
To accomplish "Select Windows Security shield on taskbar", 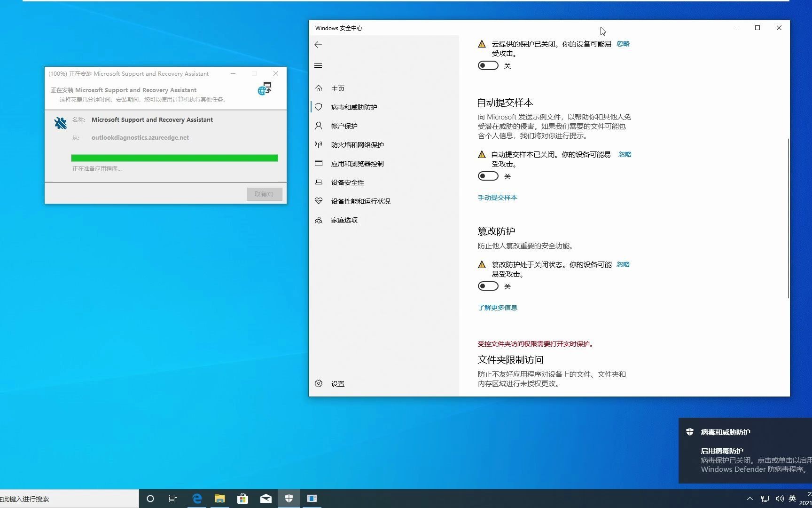I will point(289,499).
